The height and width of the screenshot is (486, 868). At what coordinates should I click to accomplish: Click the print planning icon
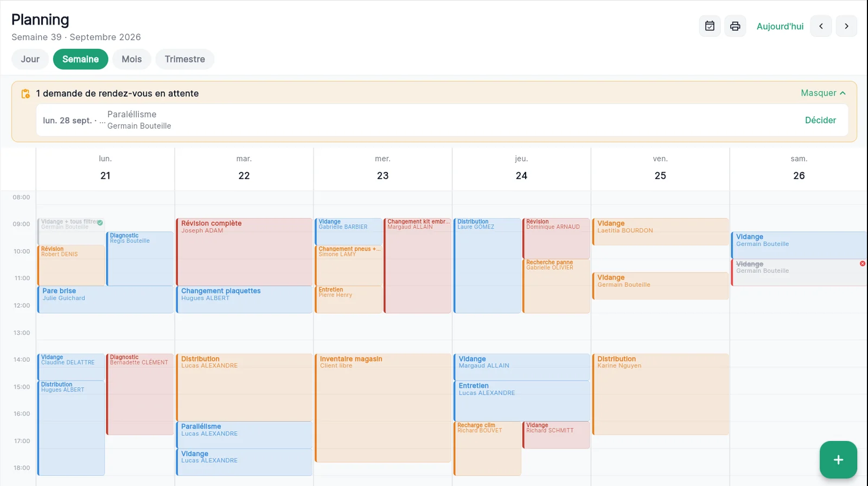[x=735, y=26]
